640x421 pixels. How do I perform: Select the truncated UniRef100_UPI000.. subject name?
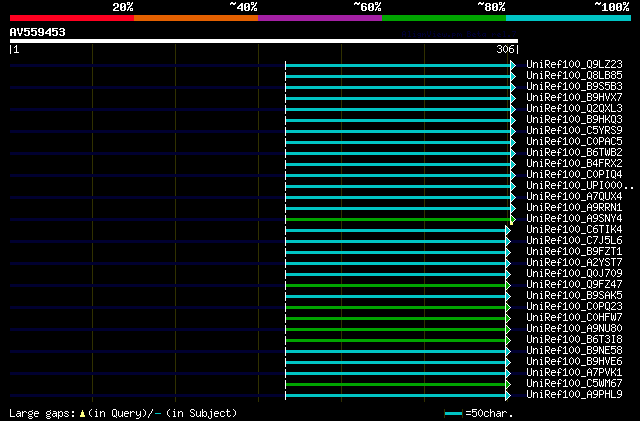580,186
